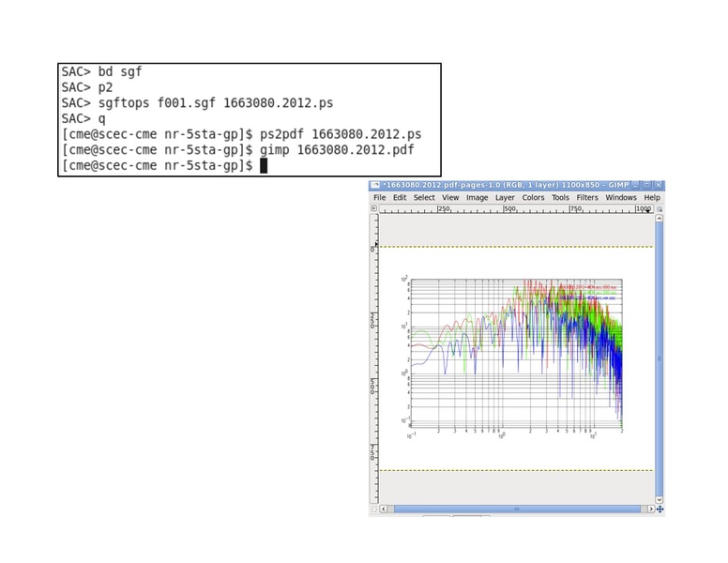Open the Filters menu

point(587,198)
